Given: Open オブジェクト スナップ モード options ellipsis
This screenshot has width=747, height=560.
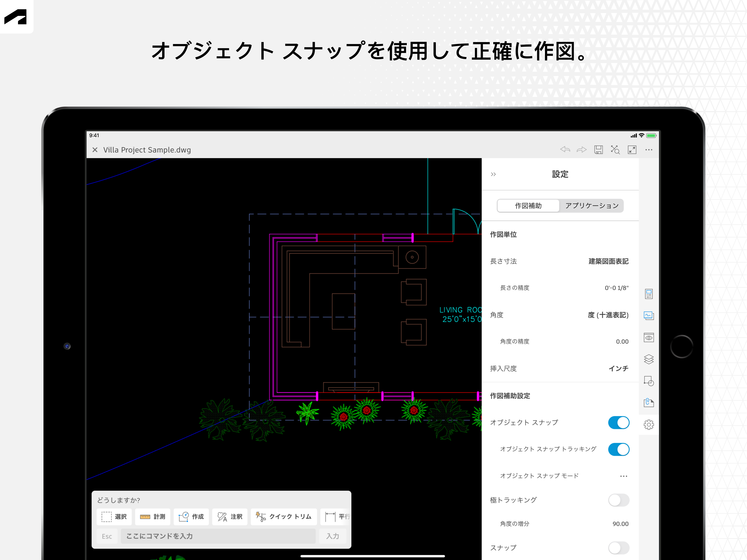Looking at the screenshot, I should 623,476.
